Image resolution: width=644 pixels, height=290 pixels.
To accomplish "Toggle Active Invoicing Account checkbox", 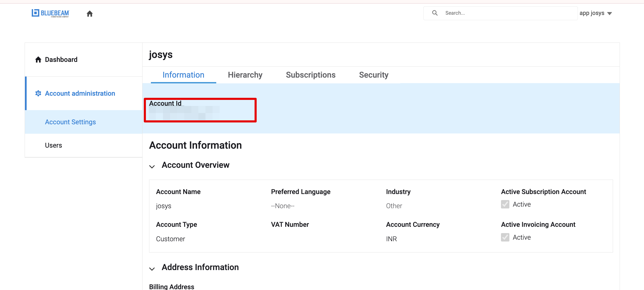I will [505, 237].
